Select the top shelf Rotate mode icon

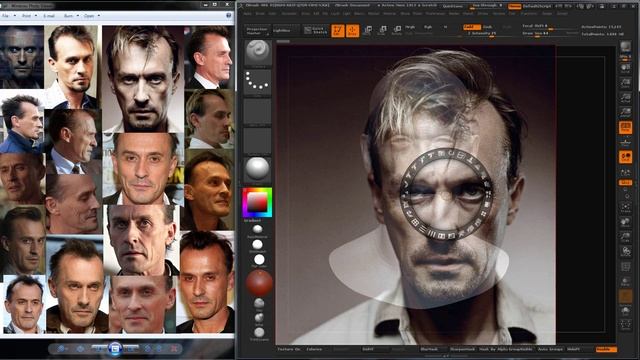point(397,31)
